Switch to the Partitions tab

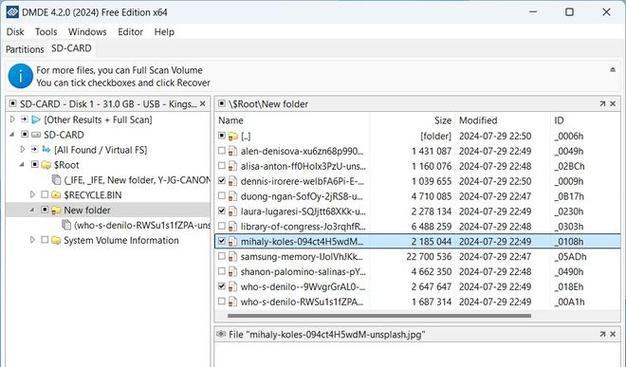pos(25,49)
